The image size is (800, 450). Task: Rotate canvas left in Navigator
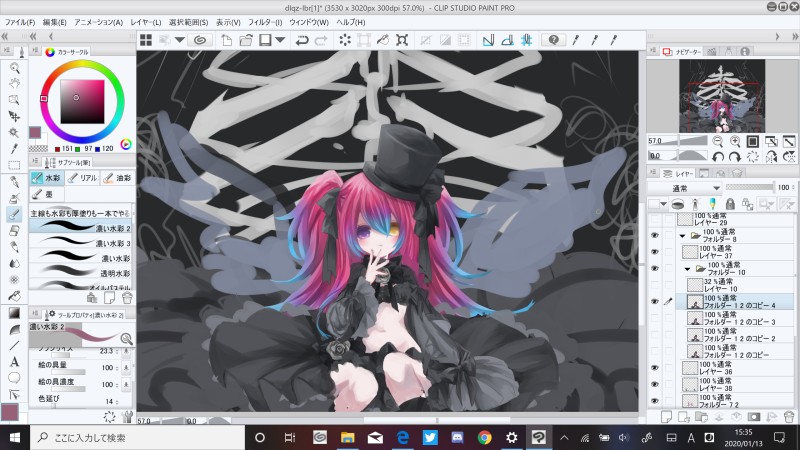[717, 157]
